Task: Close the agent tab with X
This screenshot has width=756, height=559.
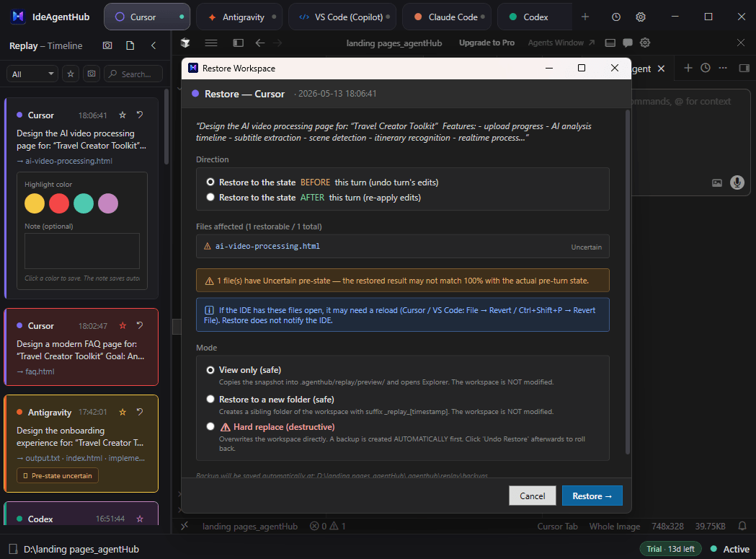Action: (x=661, y=69)
